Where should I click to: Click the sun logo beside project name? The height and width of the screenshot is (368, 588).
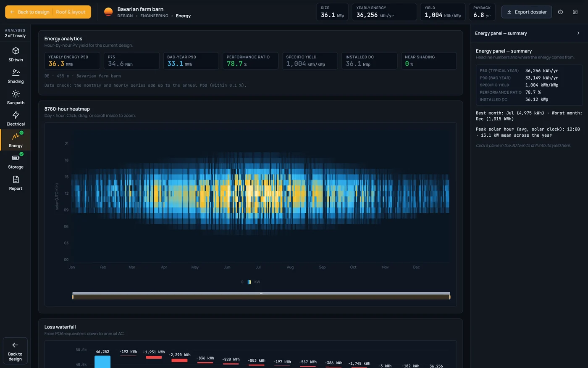pos(108,12)
